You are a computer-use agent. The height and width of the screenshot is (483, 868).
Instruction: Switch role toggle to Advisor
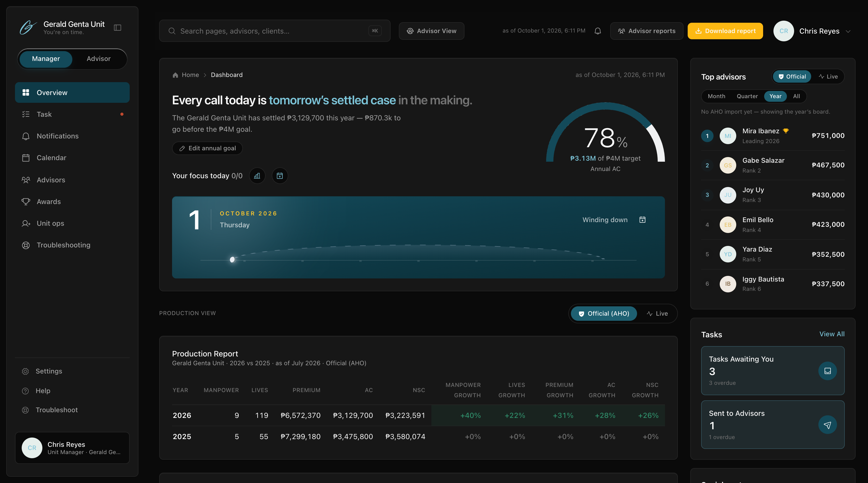click(98, 59)
